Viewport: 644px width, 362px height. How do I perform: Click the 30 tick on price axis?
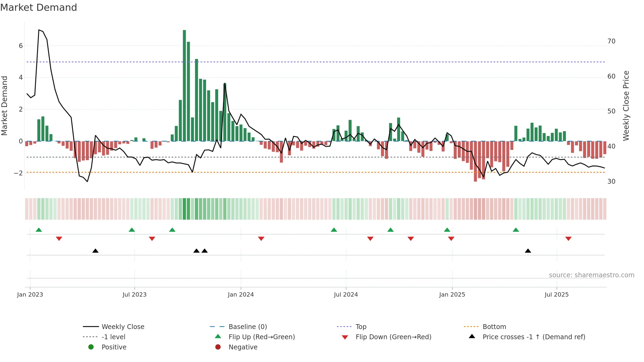click(x=611, y=182)
